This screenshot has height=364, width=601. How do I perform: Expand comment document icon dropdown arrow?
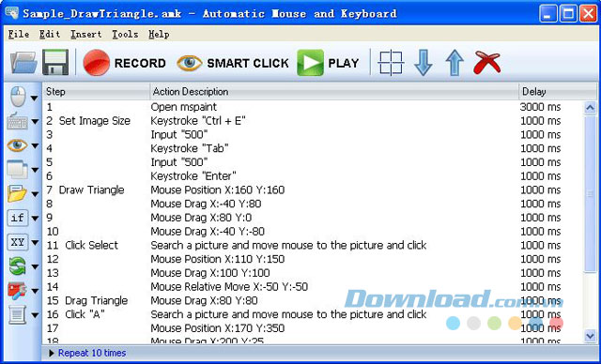point(35,315)
